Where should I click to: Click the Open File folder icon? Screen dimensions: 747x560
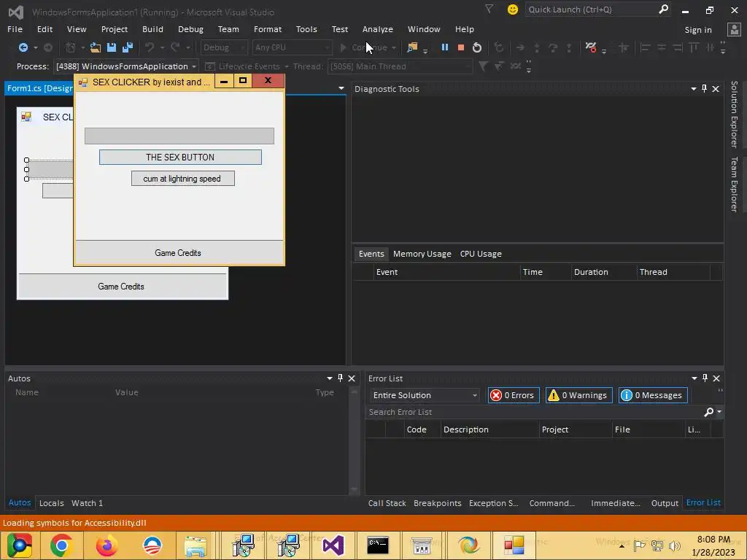(x=96, y=47)
